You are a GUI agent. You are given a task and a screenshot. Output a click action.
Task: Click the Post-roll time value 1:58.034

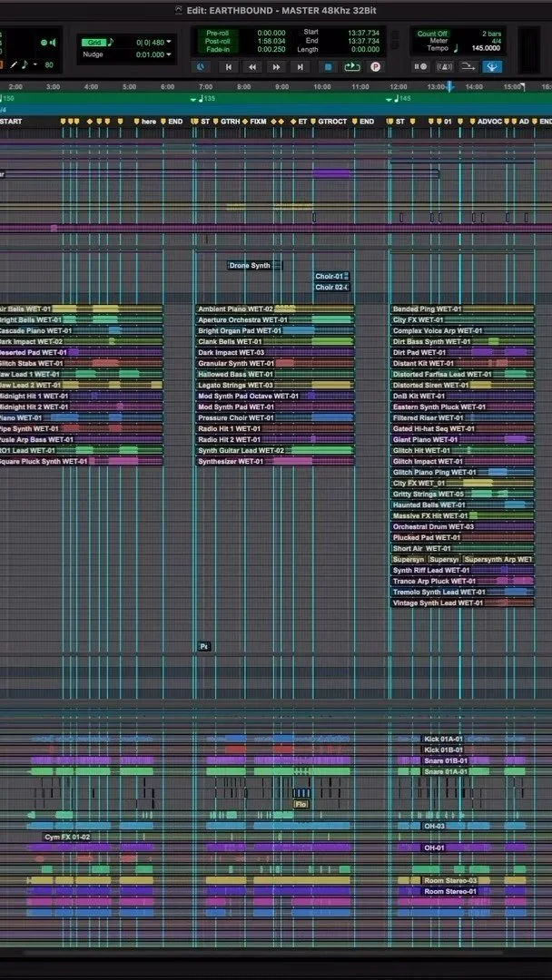[271, 41]
